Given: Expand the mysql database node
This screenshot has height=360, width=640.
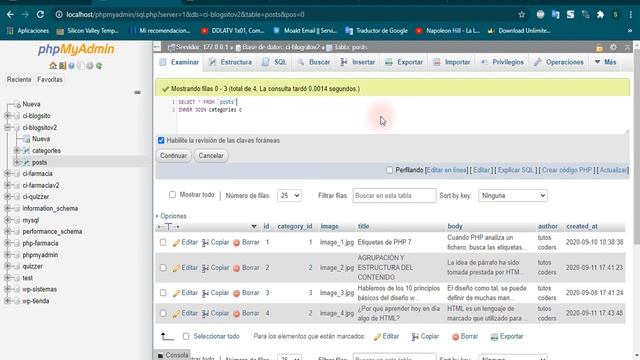Looking at the screenshot, I should pyautogui.click(x=7, y=220).
